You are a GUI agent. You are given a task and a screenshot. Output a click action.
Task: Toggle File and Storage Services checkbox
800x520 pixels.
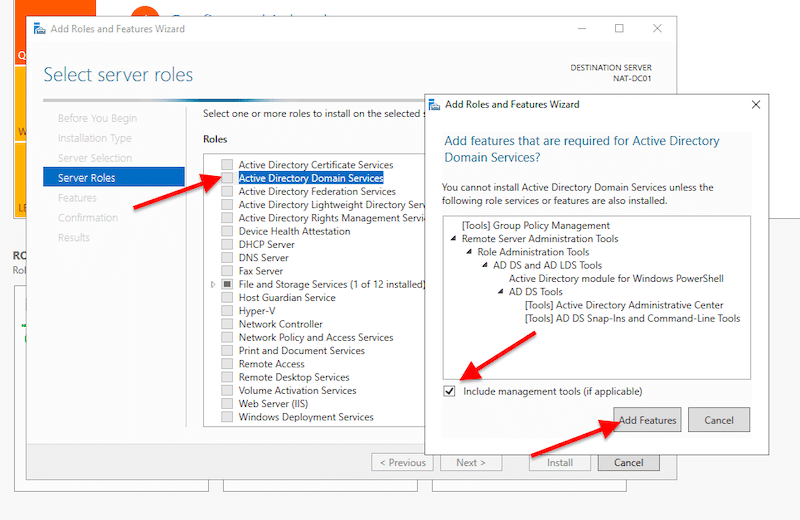227,284
